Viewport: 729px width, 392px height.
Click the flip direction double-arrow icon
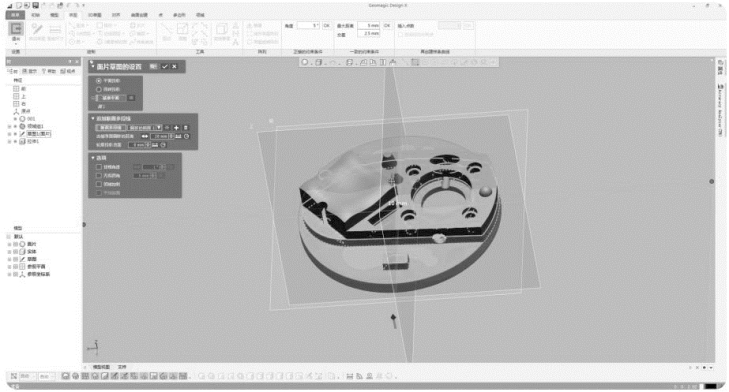(145, 136)
